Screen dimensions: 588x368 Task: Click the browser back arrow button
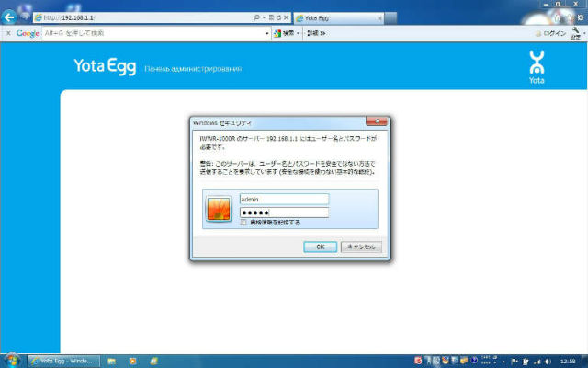coord(12,17)
